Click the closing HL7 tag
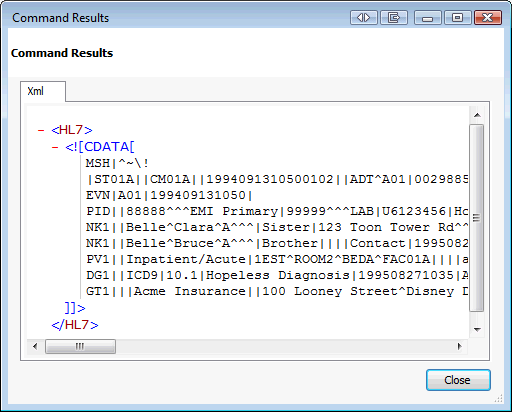Viewport: 512px width, 412px height. [x=75, y=325]
